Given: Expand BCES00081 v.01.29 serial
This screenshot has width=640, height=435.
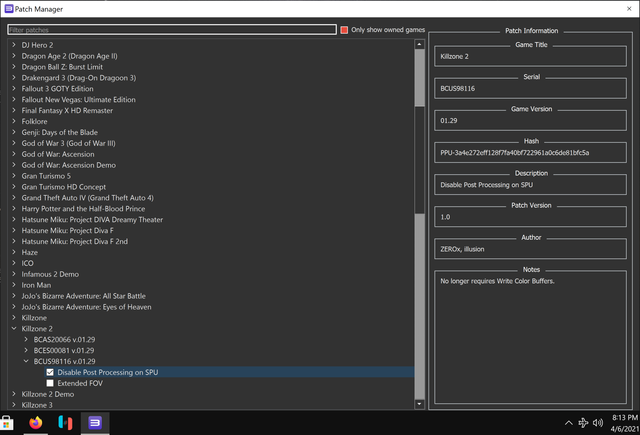Looking at the screenshot, I should pyautogui.click(x=26, y=351).
